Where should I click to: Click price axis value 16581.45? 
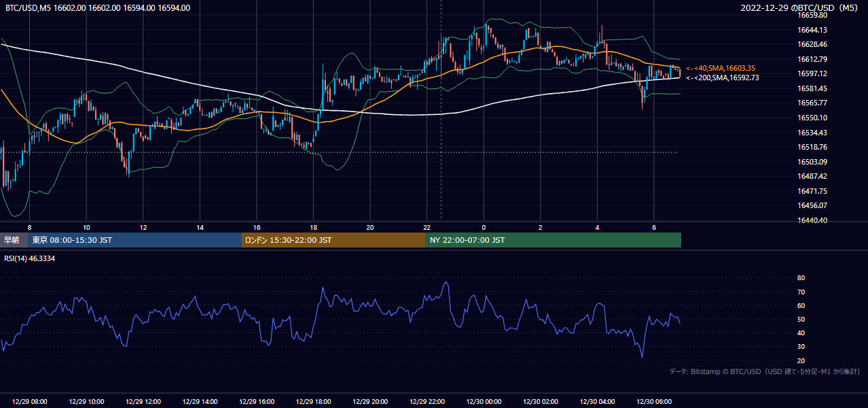812,88
